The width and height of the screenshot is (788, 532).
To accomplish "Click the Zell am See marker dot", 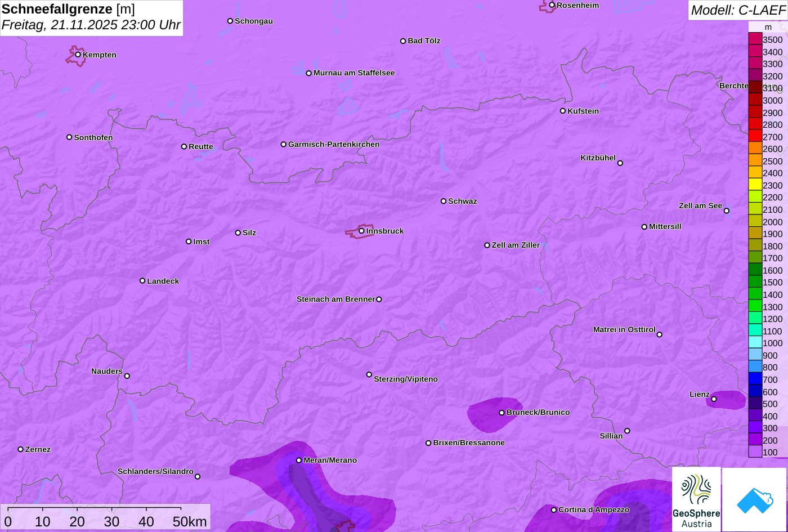I will 727,211.
